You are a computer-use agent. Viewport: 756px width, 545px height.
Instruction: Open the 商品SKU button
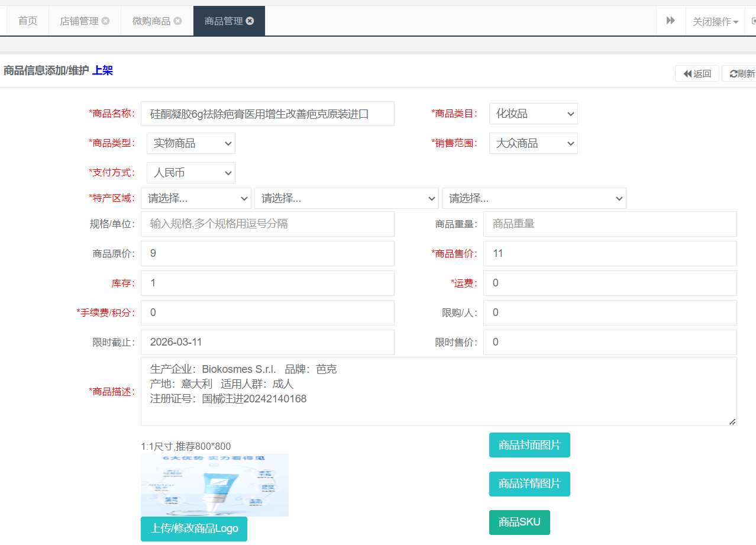tap(519, 523)
